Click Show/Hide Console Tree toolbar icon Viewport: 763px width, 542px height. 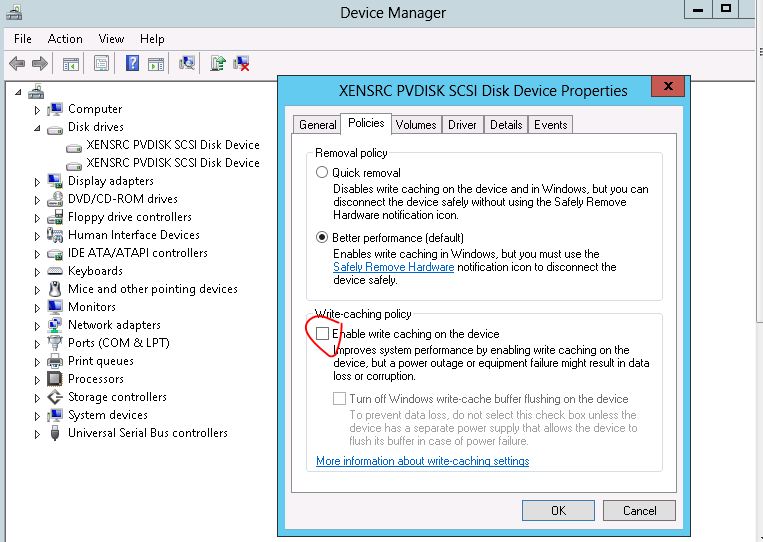coord(71,63)
